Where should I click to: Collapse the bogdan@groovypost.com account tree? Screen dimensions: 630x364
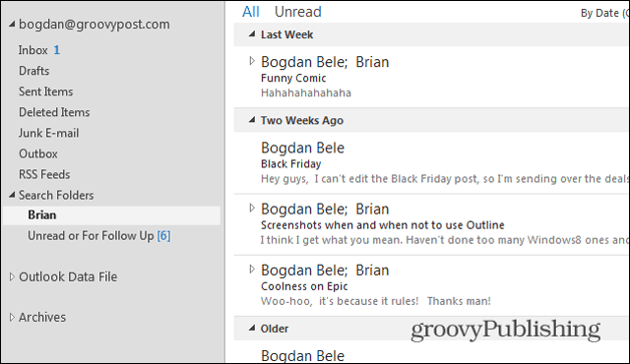pos(12,25)
